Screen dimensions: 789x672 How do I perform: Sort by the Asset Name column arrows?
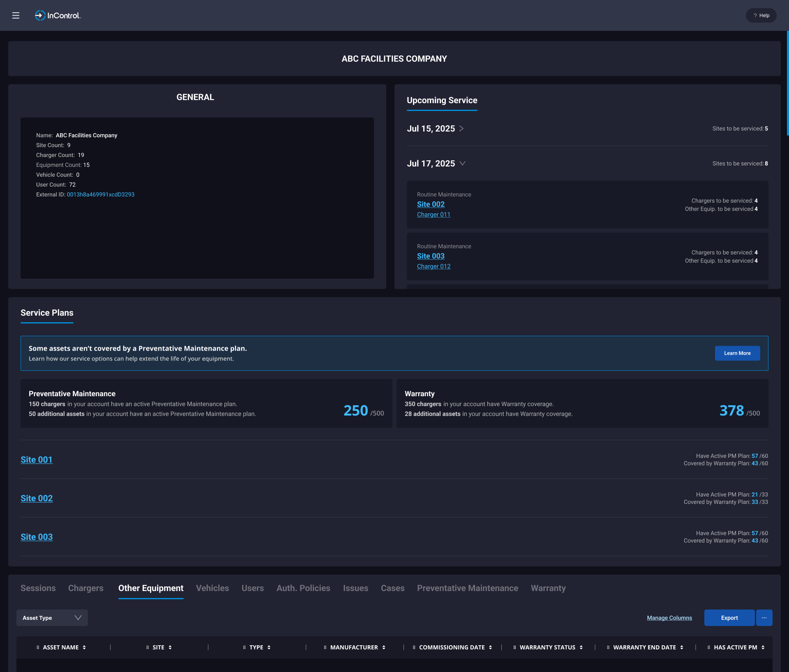coord(84,647)
